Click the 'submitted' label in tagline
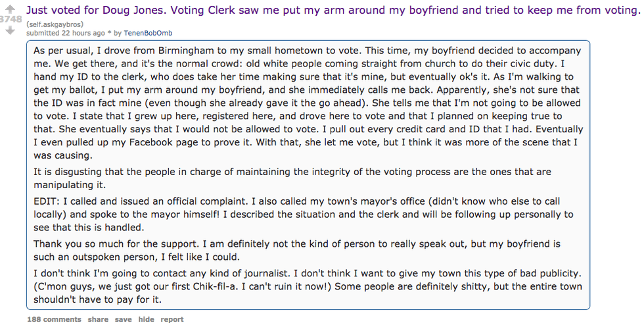Viewport: 644px width, 331px height. tap(43, 33)
